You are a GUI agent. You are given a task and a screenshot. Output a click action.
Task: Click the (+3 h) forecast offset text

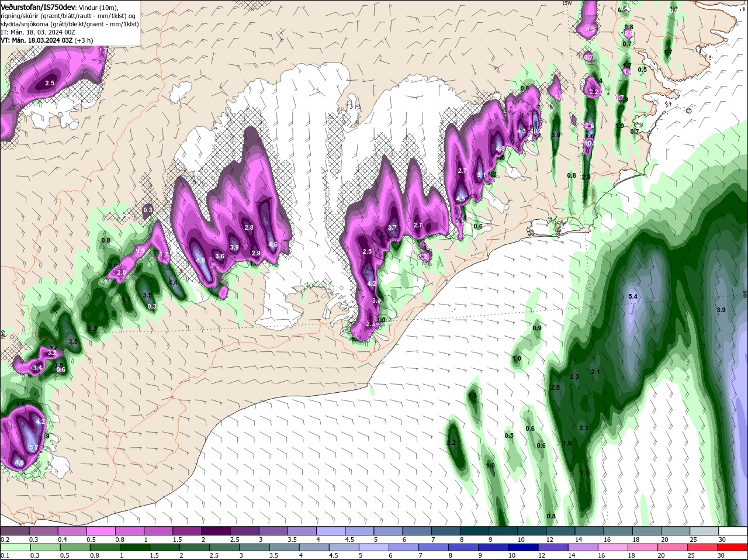[84, 40]
